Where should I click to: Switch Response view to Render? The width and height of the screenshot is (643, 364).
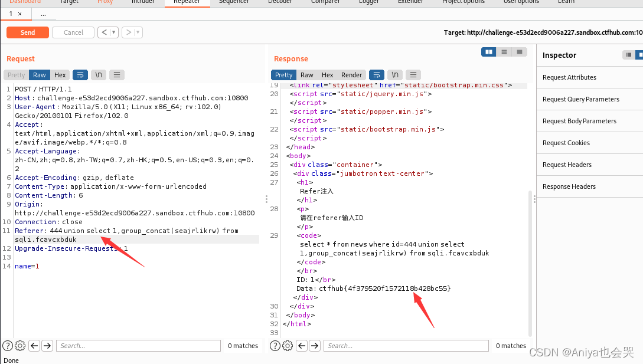click(351, 75)
